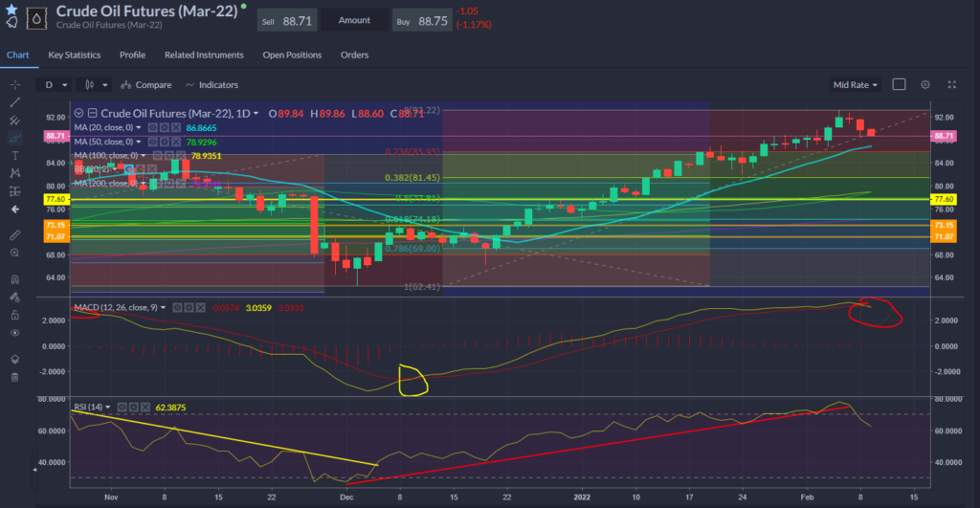This screenshot has height=508, width=980.
Task: Toggle lock all drawings padlock
Action: pos(14,315)
